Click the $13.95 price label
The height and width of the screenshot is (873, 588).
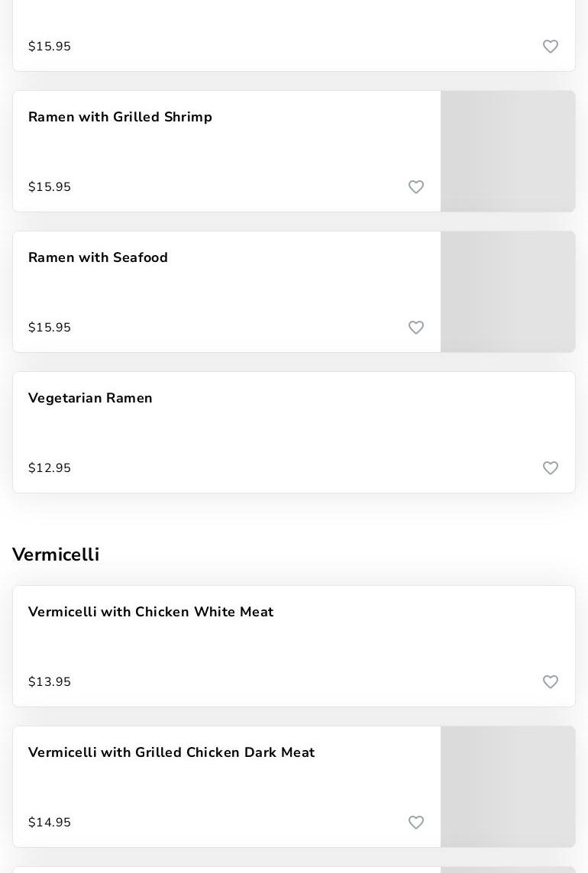[50, 682]
